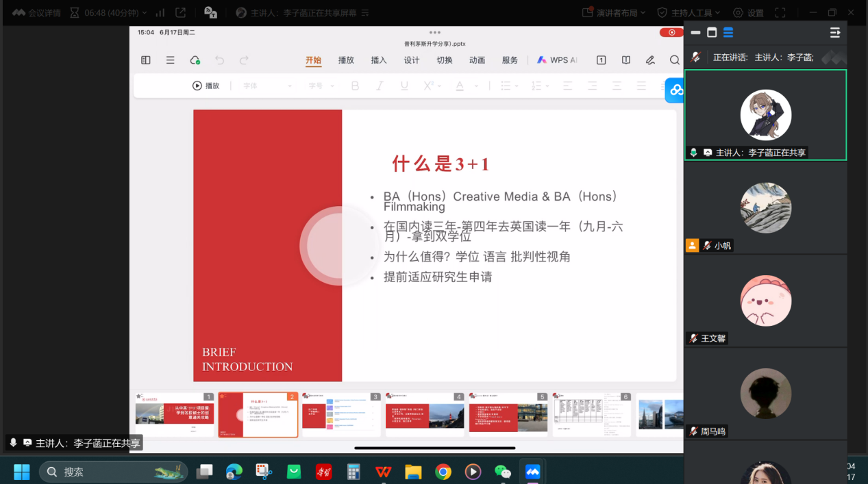Select the pen annotation icon
The width and height of the screenshot is (868, 484).
[650, 60]
